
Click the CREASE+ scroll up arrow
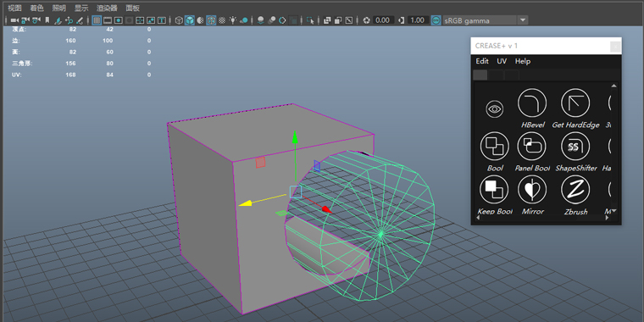613,86
